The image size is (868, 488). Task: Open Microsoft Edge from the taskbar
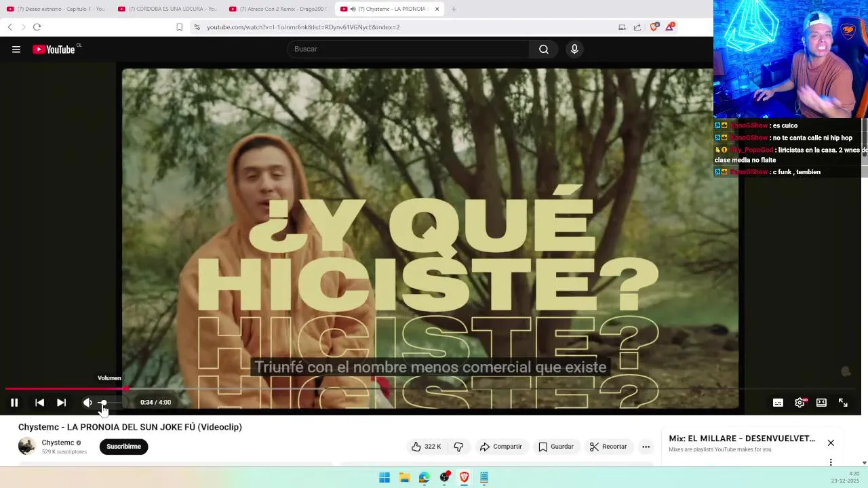coord(424,477)
